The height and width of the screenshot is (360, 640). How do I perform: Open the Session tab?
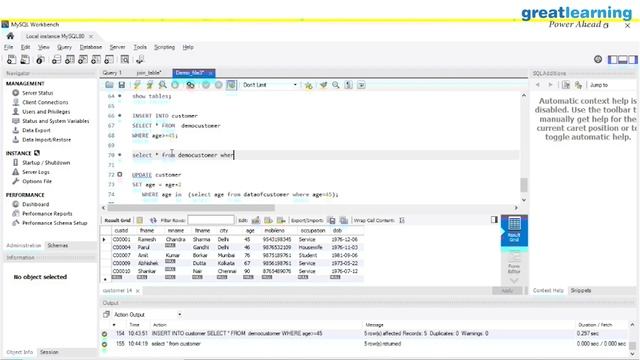(x=49, y=352)
